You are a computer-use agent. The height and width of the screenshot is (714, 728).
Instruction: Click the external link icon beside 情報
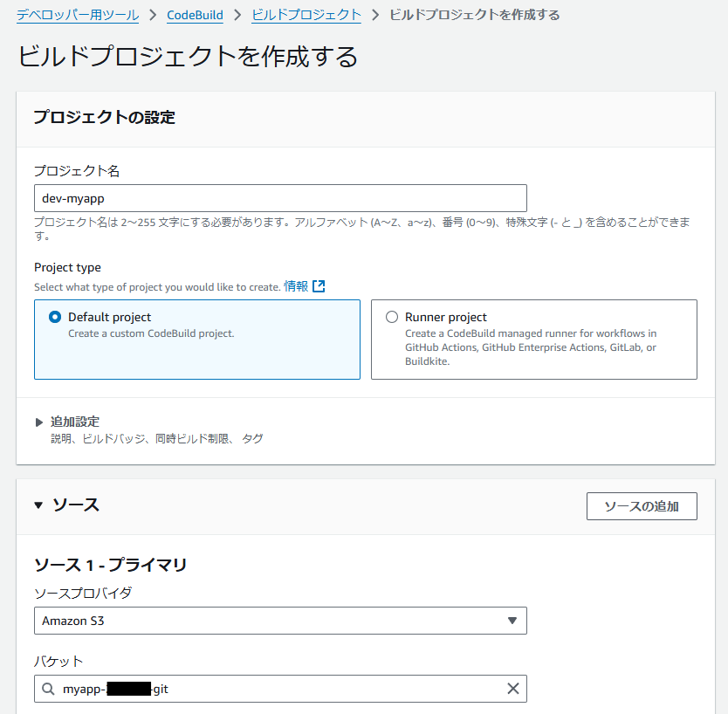[319, 286]
